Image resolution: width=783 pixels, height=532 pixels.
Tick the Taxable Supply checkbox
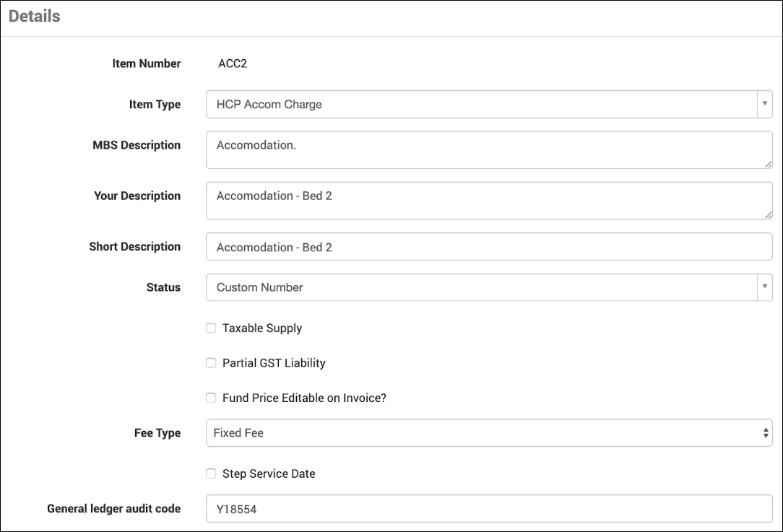click(211, 328)
